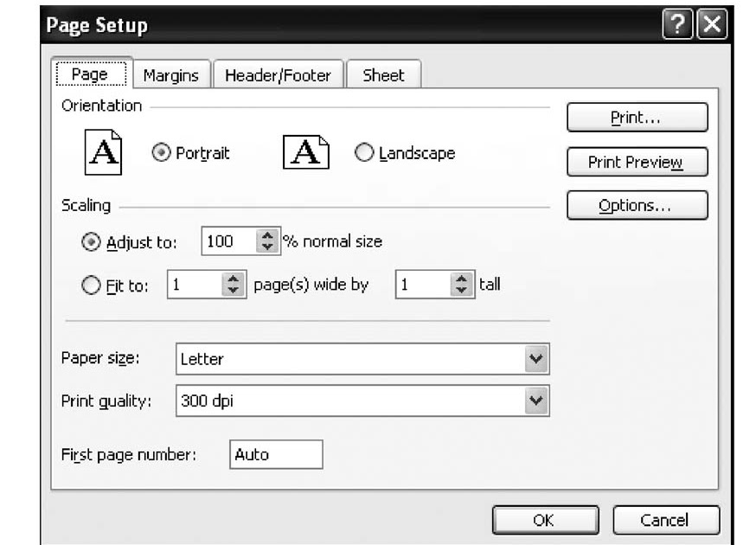Image resolution: width=756 pixels, height=545 pixels.
Task: Switch to the Margins tab
Action: click(170, 75)
